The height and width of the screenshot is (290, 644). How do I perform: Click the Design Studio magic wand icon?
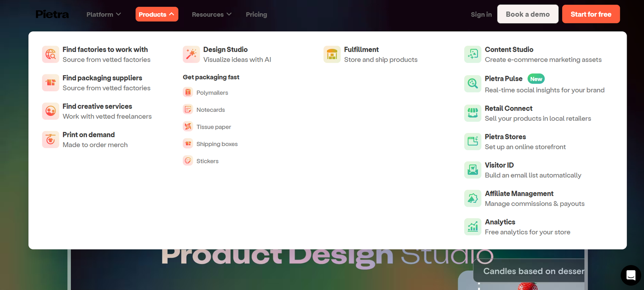[191, 54]
